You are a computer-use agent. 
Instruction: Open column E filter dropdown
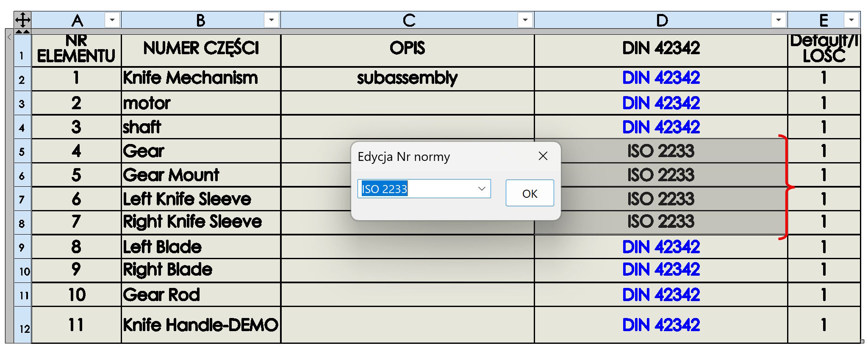point(851,20)
